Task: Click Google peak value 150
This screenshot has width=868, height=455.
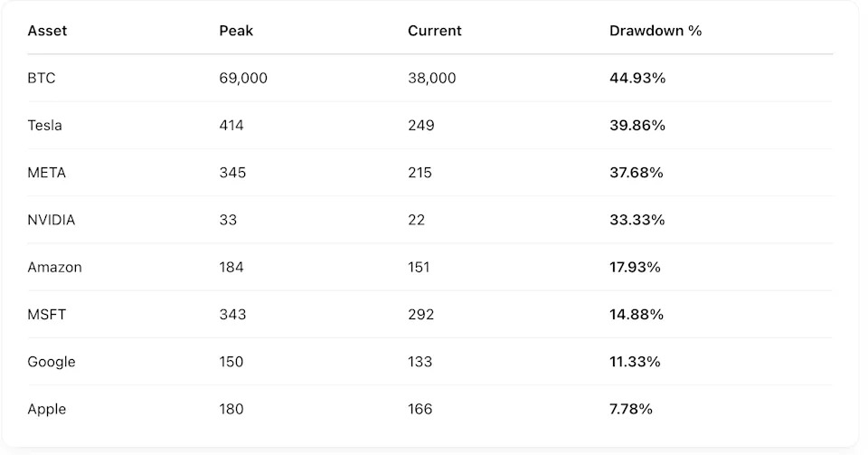Action: [231, 362]
